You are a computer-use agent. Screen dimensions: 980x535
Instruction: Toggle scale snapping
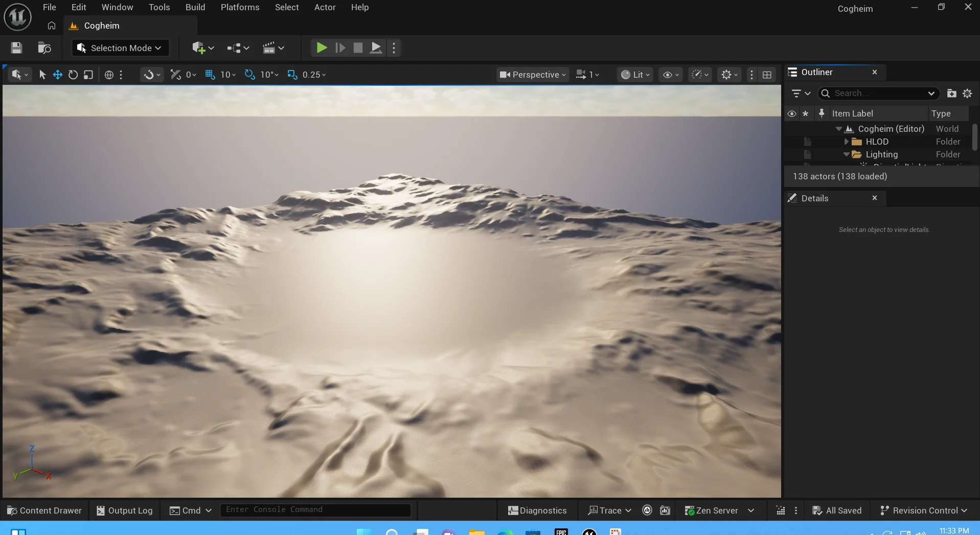[x=292, y=75]
